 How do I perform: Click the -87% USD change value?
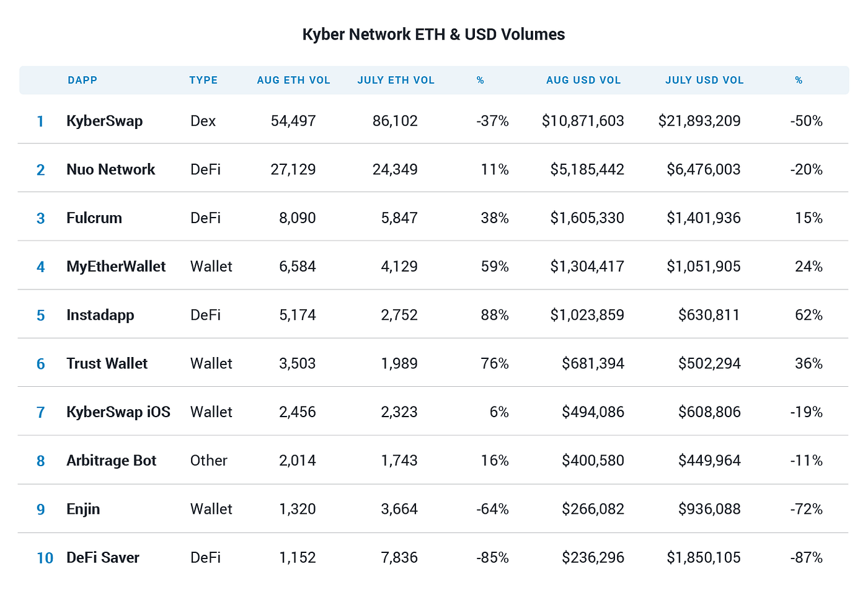(807, 557)
